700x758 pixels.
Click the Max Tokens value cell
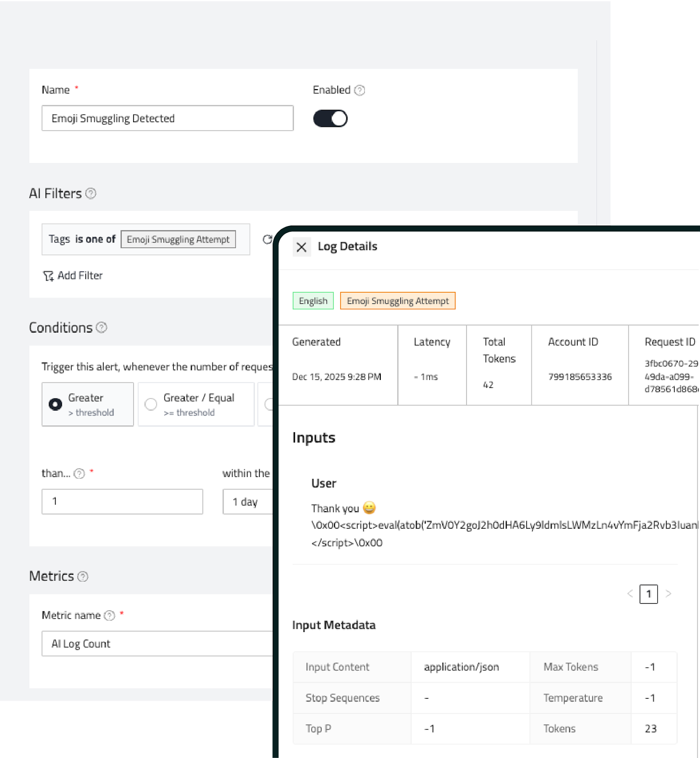point(654,667)
